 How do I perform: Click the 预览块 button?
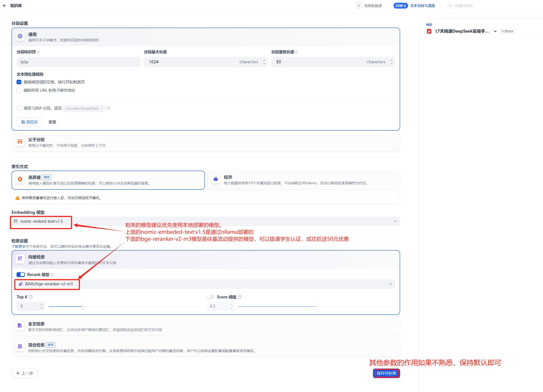(x=29, y=122)
